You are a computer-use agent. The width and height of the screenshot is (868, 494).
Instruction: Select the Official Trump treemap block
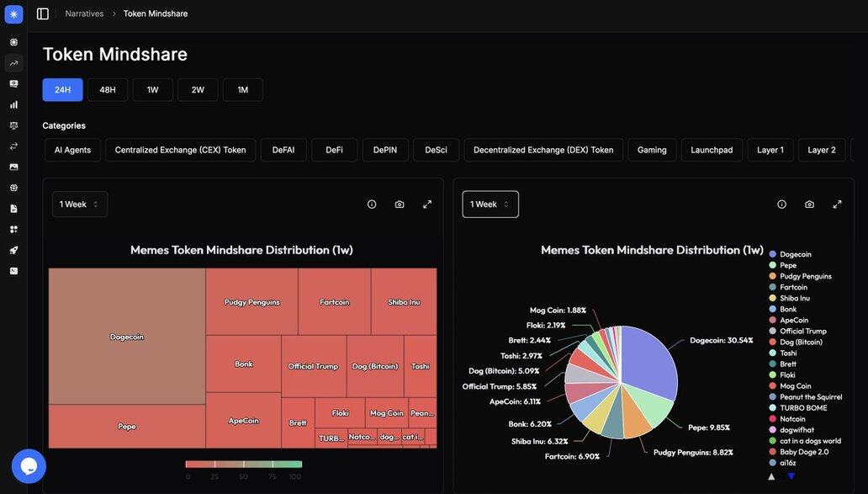coord(314,366)
